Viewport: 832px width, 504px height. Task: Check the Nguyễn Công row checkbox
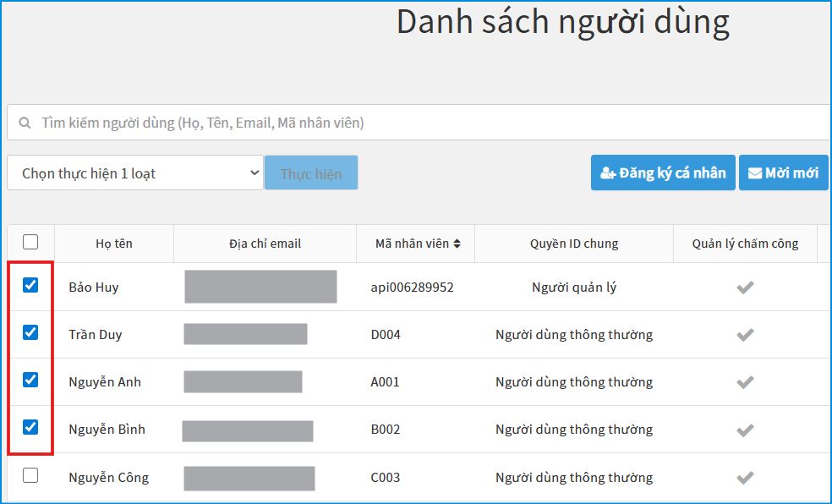click(x=30, y=475)
